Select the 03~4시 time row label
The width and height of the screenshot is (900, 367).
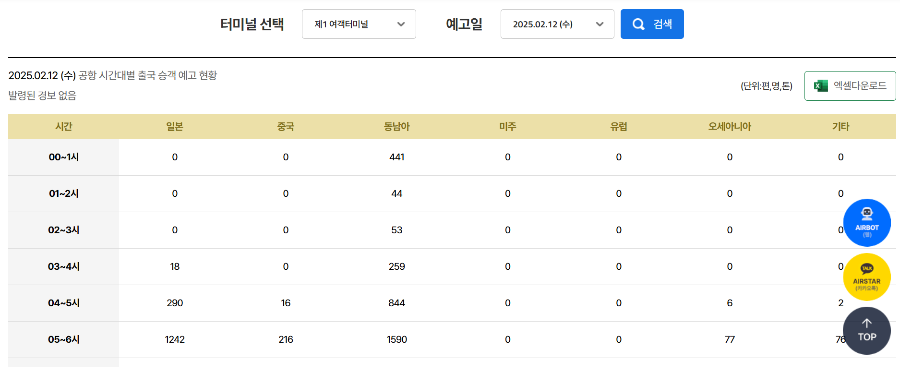[64, 266]
